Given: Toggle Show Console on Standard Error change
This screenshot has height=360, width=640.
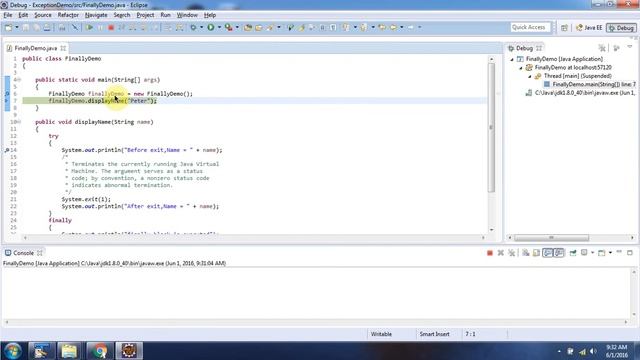Looking at the screenshot, I should click(x=559, y=253).
